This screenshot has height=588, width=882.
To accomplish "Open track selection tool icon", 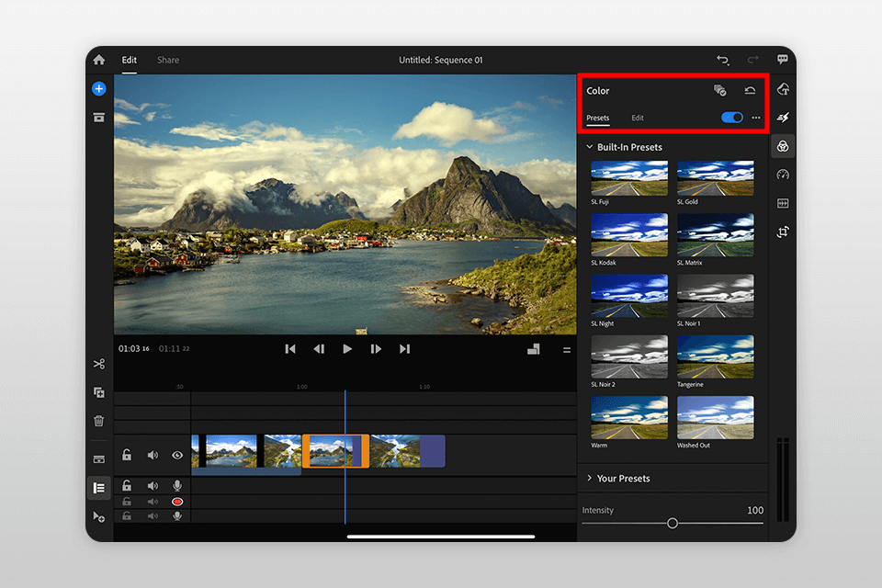I will pos(99,516).
